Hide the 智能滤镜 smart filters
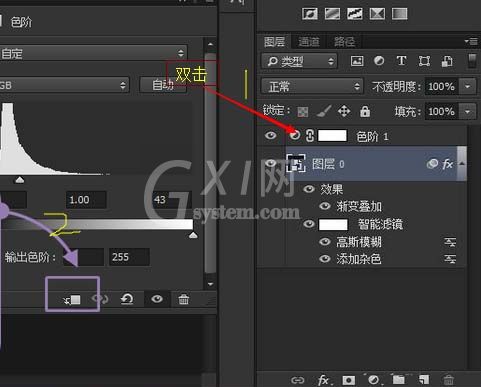The width and height of the screenshot is (481, 387). [309, 224]
